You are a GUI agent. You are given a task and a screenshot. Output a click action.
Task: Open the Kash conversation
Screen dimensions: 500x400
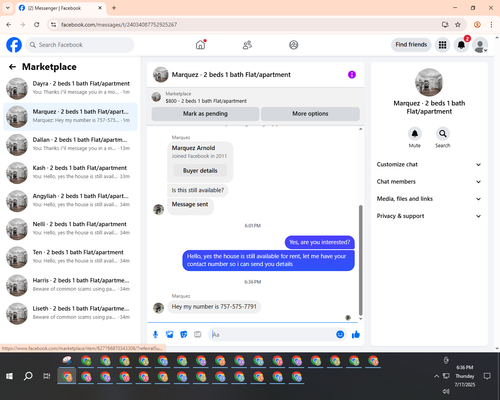[70, 173]
